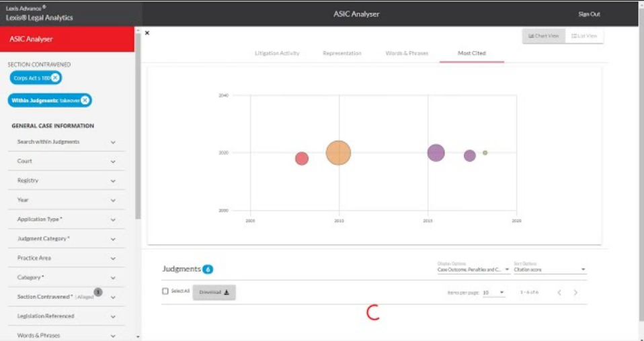Switch to List View

(584, 36)
